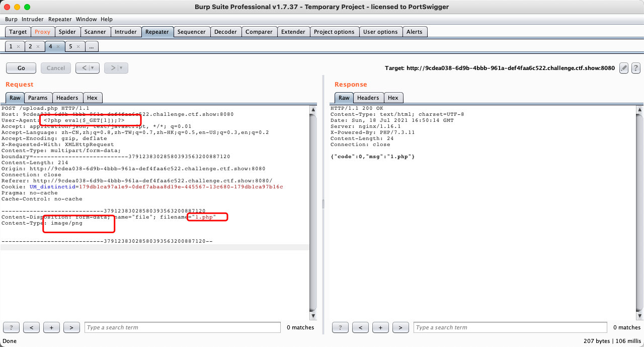Select the Repeater tool tab
644x347 pixels.
coord(157,32)
